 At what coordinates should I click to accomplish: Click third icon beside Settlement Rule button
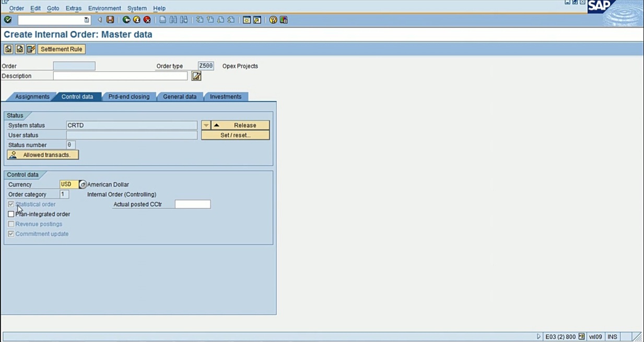(31, 49)
